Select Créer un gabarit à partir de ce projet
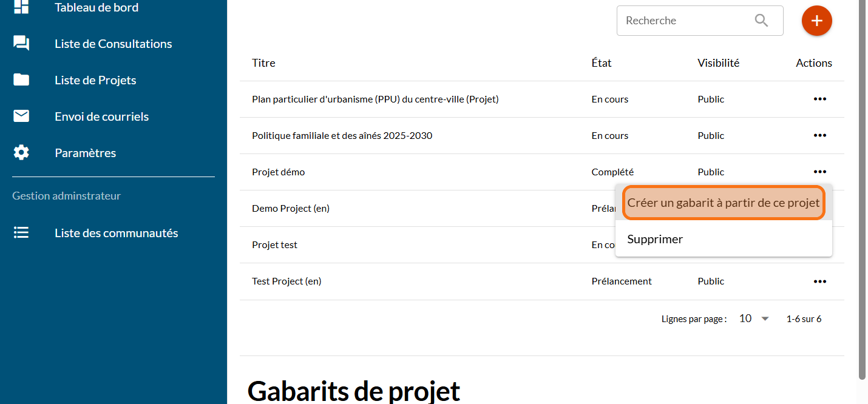The width and height of the screenshot is (868, 404). pos(723,203)
